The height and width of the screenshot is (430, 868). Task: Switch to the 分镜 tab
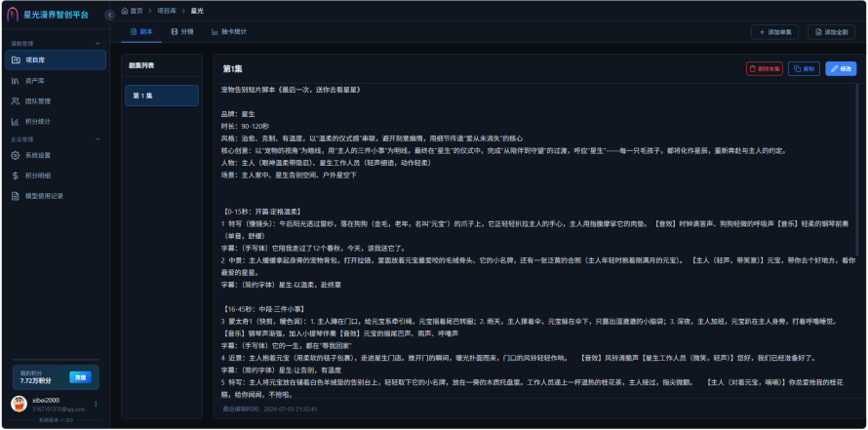click(x=182, y=31)
